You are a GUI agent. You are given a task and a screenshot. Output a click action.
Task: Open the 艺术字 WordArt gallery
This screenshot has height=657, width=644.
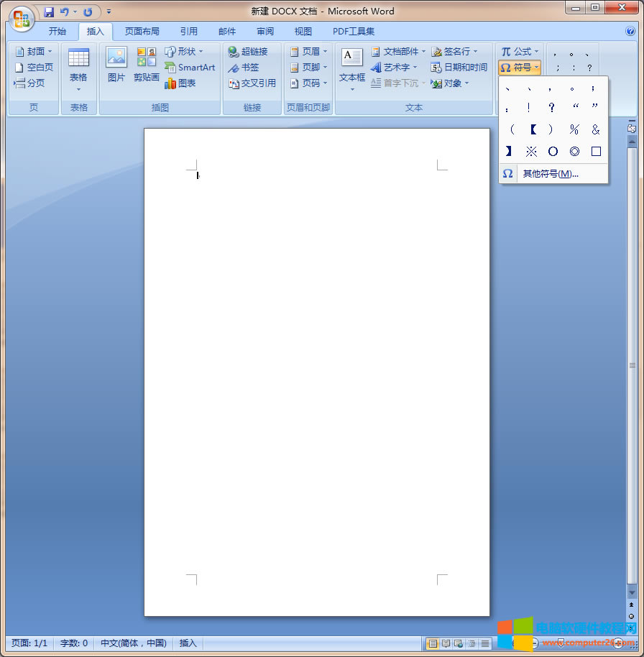pyautogui.click(x=394, y=68)
